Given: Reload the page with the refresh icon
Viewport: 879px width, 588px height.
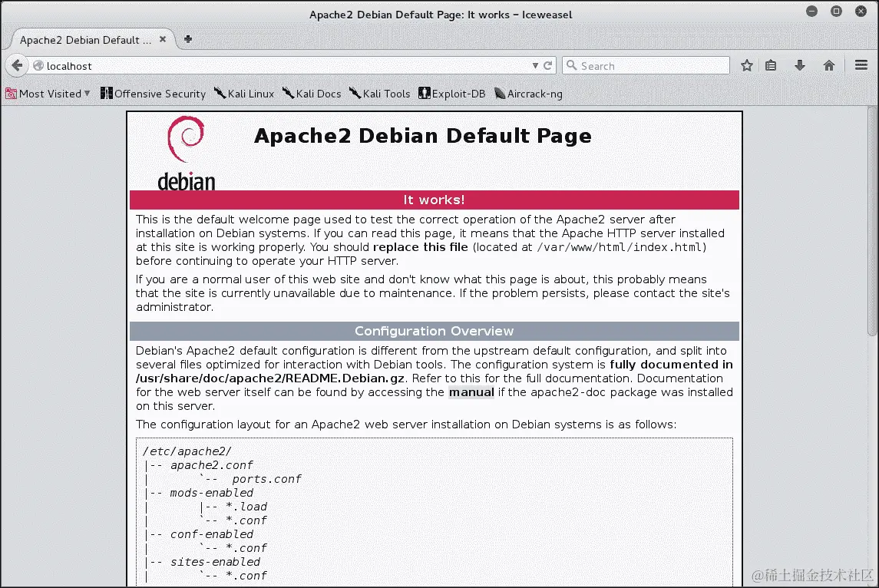Looking at the screenshot, I should [547, 65].
